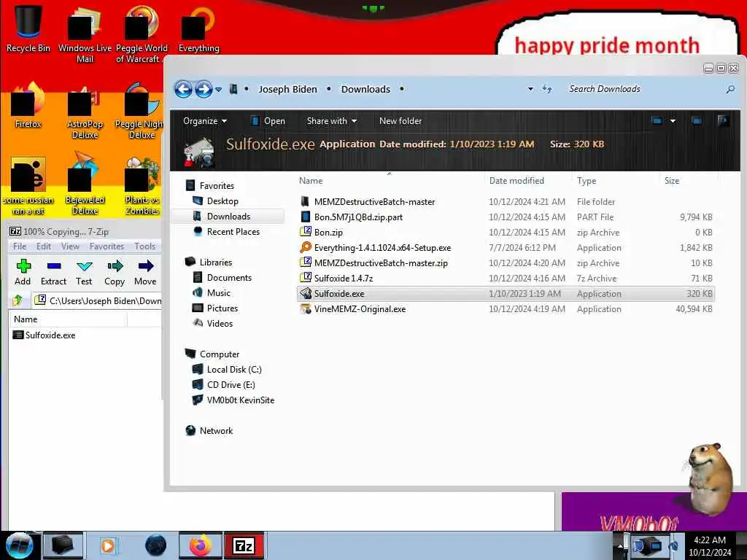
Task: Click the 7-Zip Name column header
Action: tap(69, 319)
